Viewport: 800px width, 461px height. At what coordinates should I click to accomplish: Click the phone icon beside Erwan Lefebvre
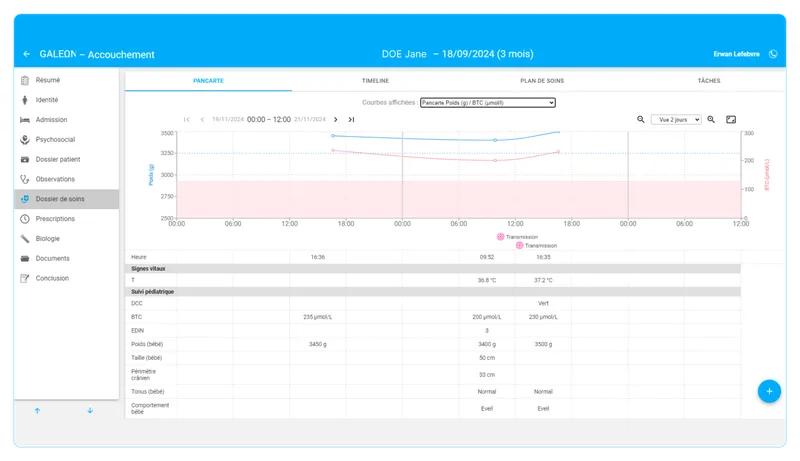[x=773, y=54]
